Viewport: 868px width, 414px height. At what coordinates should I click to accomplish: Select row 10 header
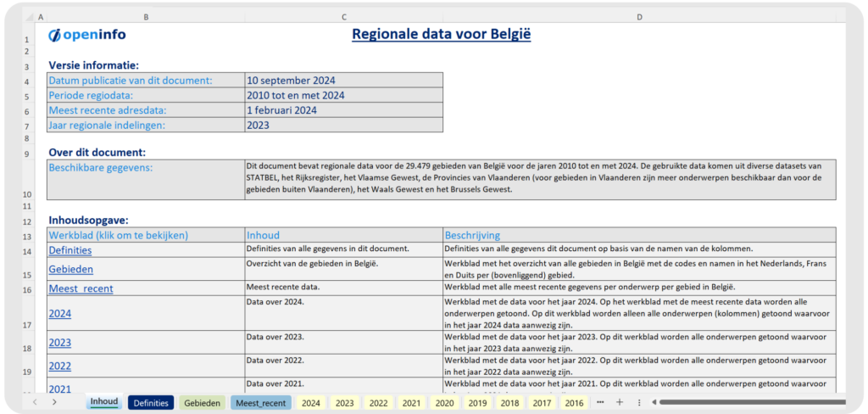tap(27, 193)
